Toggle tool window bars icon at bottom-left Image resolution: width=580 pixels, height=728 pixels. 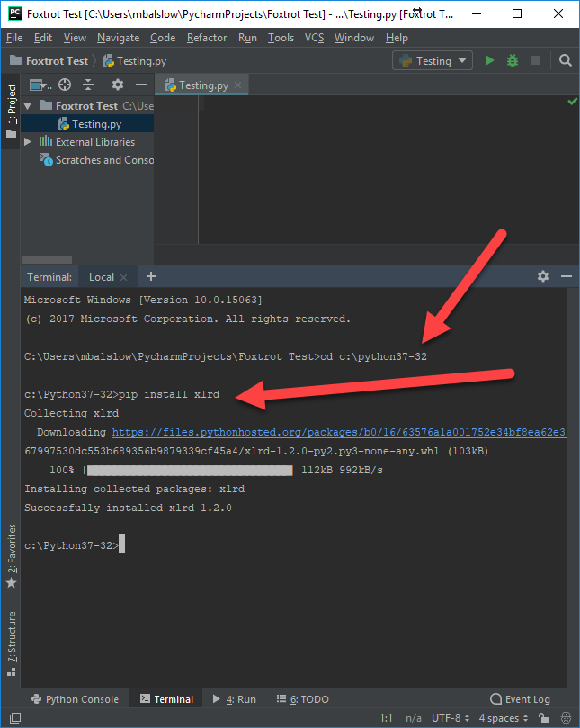(15, 718)
